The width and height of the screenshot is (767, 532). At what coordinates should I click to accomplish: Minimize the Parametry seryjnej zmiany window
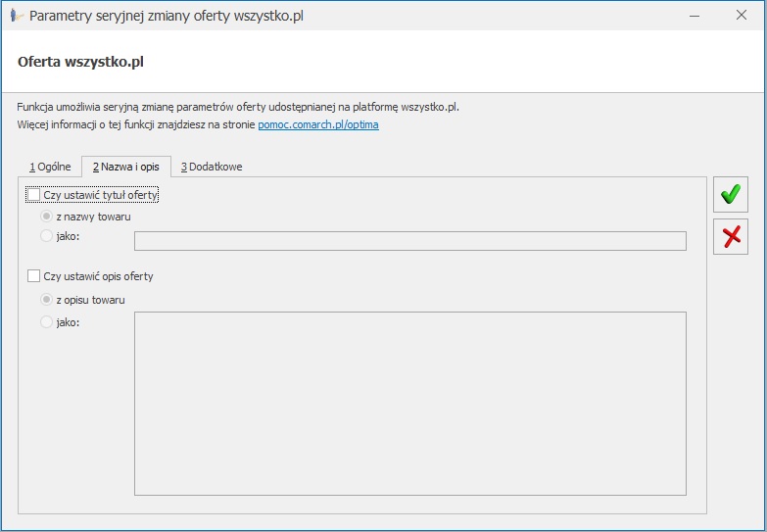coord(695,16)
